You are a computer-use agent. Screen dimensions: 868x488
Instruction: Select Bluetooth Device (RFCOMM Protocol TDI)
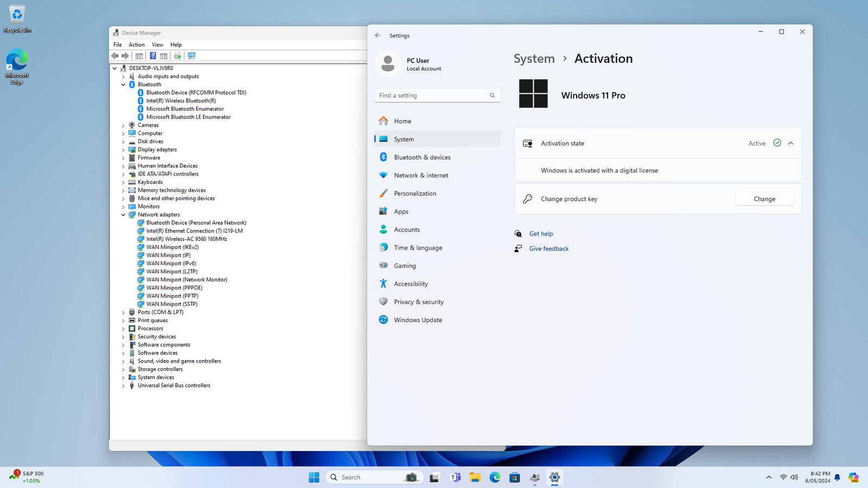click(196, 93)
